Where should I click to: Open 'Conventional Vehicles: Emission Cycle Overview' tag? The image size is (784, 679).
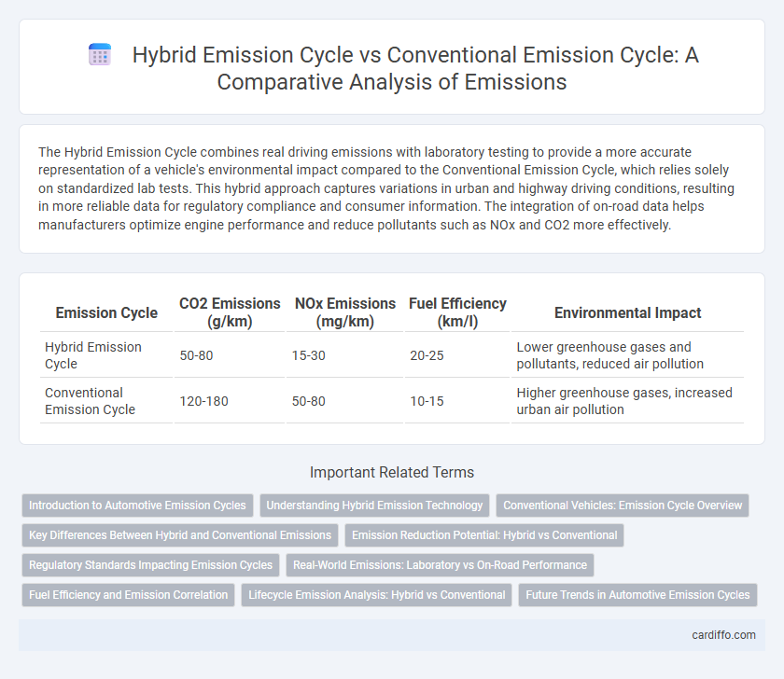tap(623, 506)
